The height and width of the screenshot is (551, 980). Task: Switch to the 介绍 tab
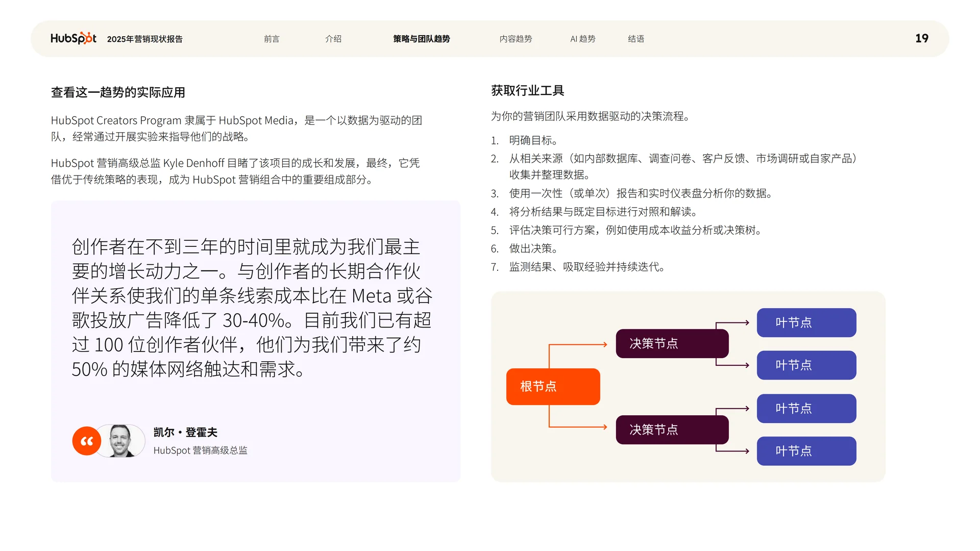(333, 38)
